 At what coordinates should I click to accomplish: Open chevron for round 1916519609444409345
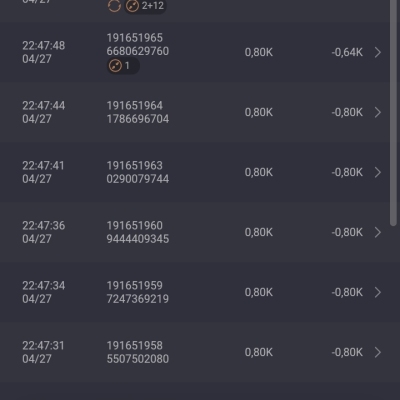[378, 232]
